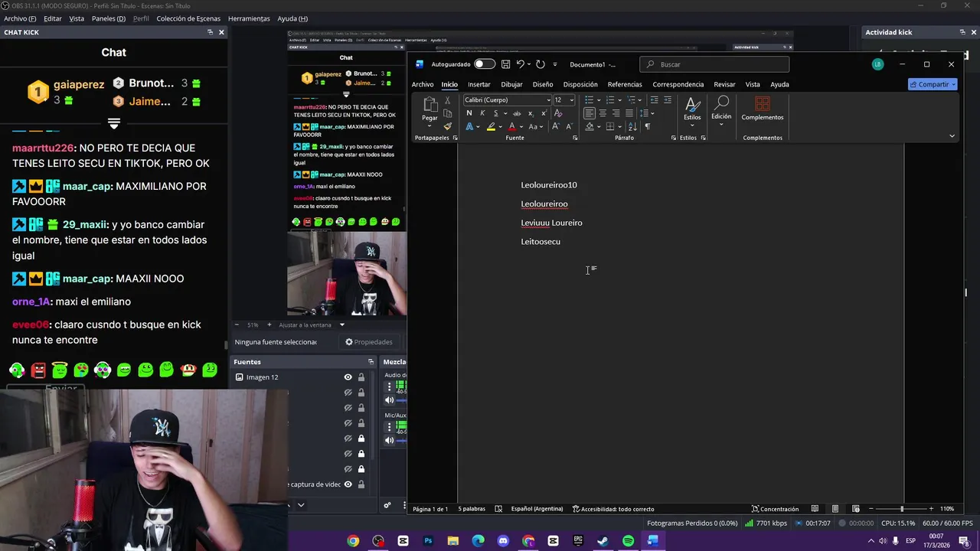Click the Save icon in Word title bar
Viewport: 980px width, 551px height.
click(505, 64)
